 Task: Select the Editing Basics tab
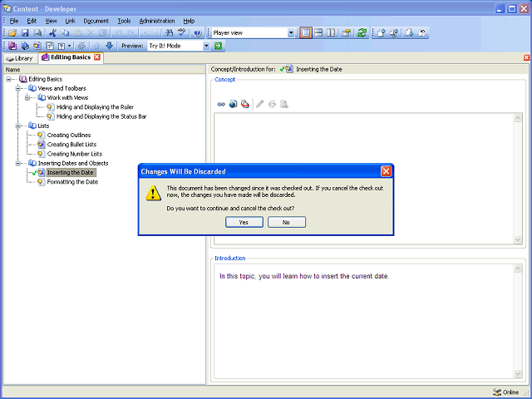71,57
